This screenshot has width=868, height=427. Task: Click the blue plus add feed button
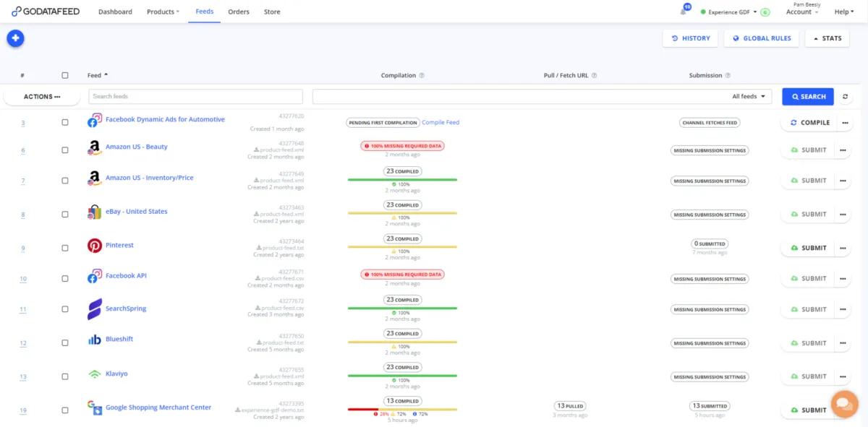click(x=15, y=38)
